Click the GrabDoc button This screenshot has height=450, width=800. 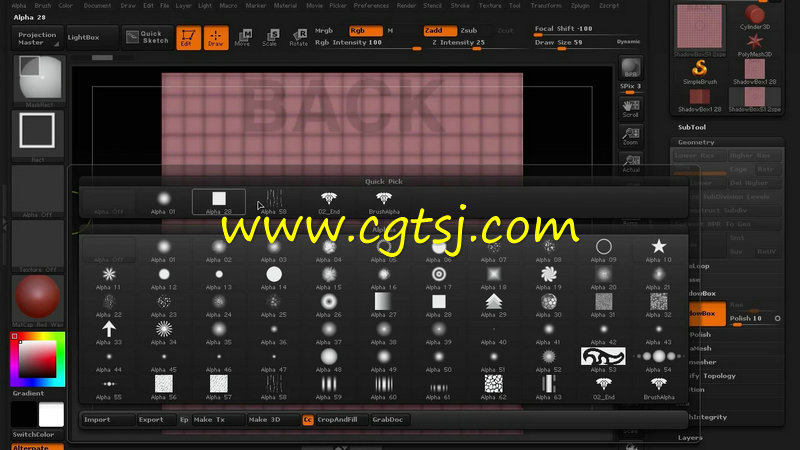point(388,420)
